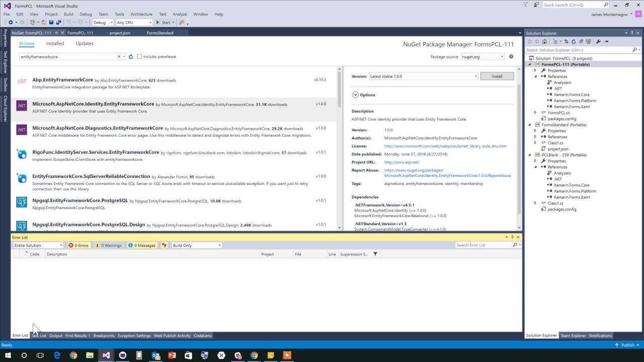Open the Build Only filter dropdown
Image resolution: width=644 pixels, height=362 pixels.
pyautogui.click(x=196, y=245)
